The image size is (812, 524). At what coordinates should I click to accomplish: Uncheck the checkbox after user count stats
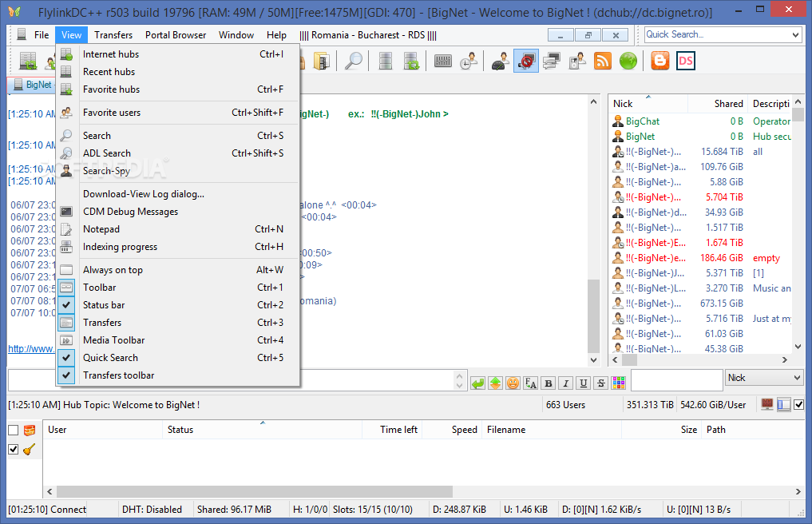coord(799,404)
